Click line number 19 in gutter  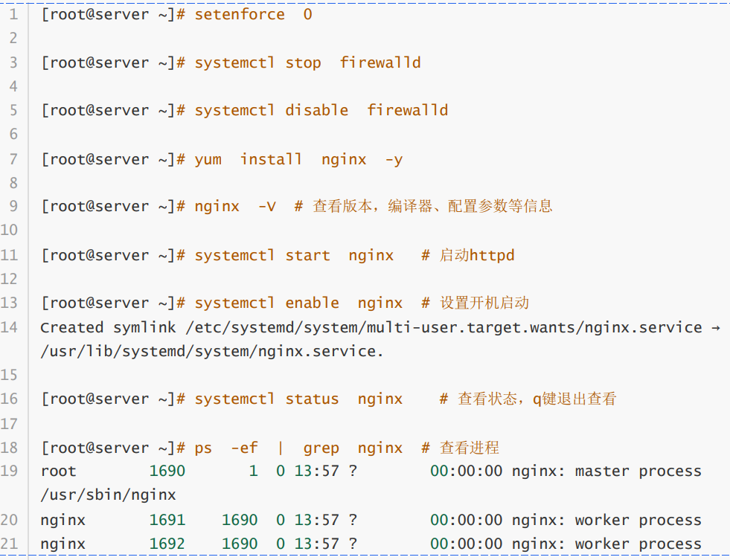(10, 472)
